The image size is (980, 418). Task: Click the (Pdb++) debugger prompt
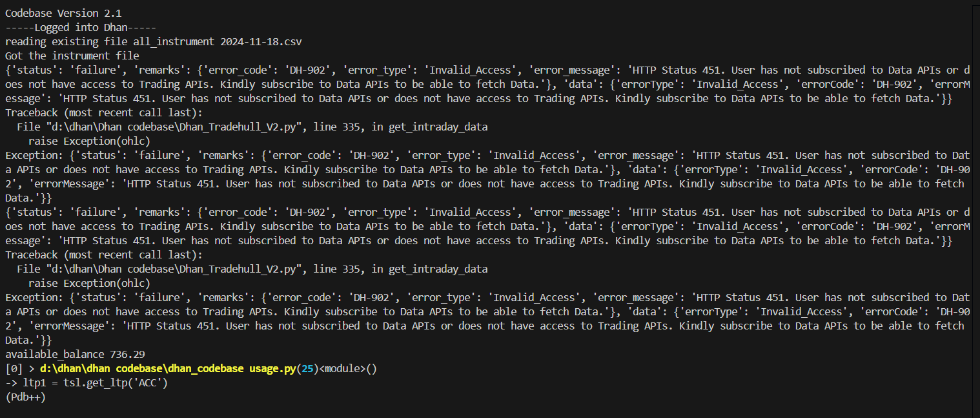(x=25, y=397)
